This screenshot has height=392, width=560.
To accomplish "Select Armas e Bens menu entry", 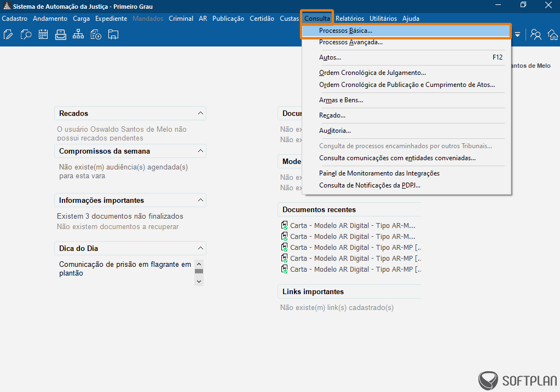I will coord(406,100).
